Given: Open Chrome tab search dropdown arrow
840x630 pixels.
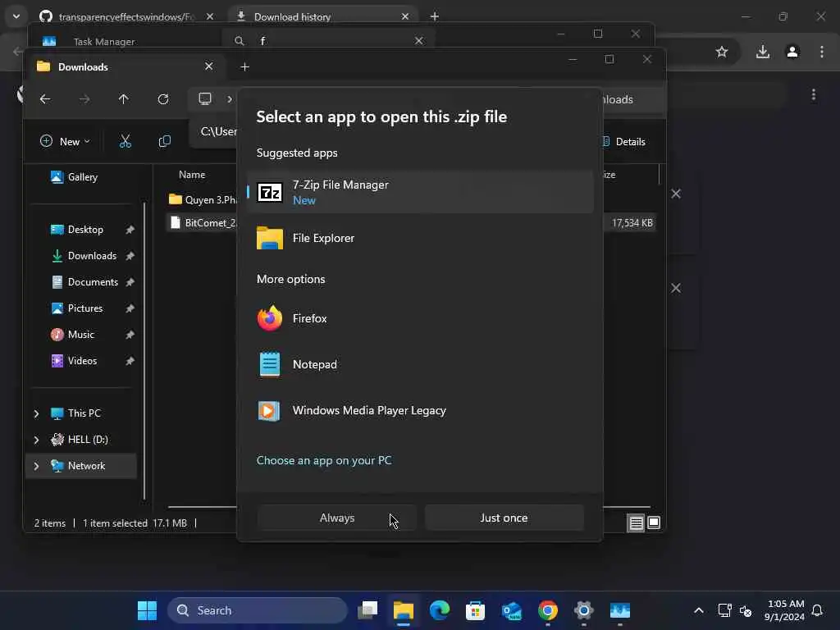Looking at the screenshot, I should coord(16,16).
